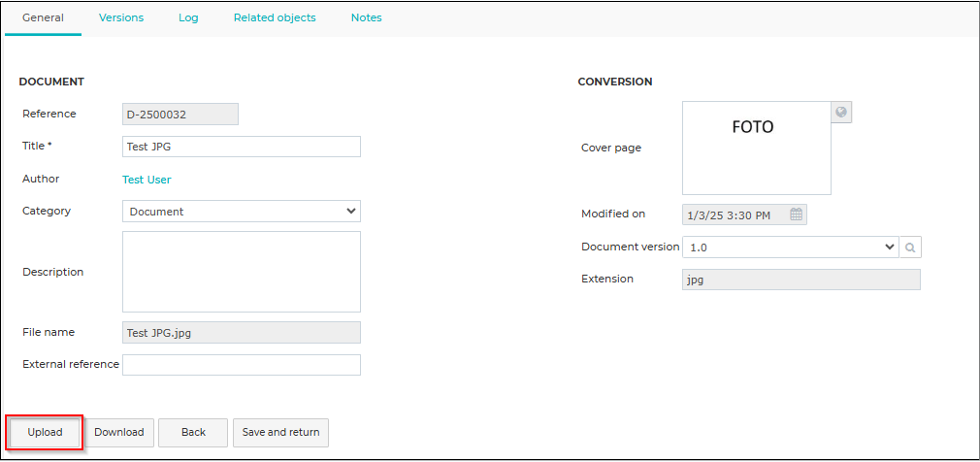Click the Upload button
This screenshot has width=980, height=462.
click(x=45, y=432)
